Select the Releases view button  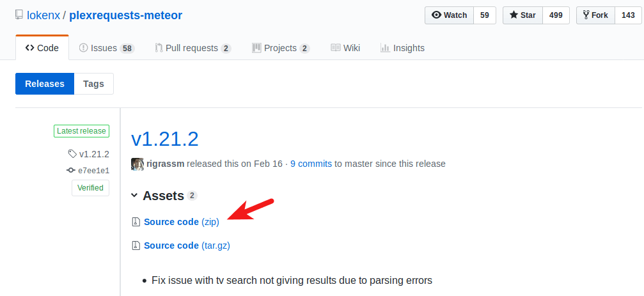[x=45, y=84]
